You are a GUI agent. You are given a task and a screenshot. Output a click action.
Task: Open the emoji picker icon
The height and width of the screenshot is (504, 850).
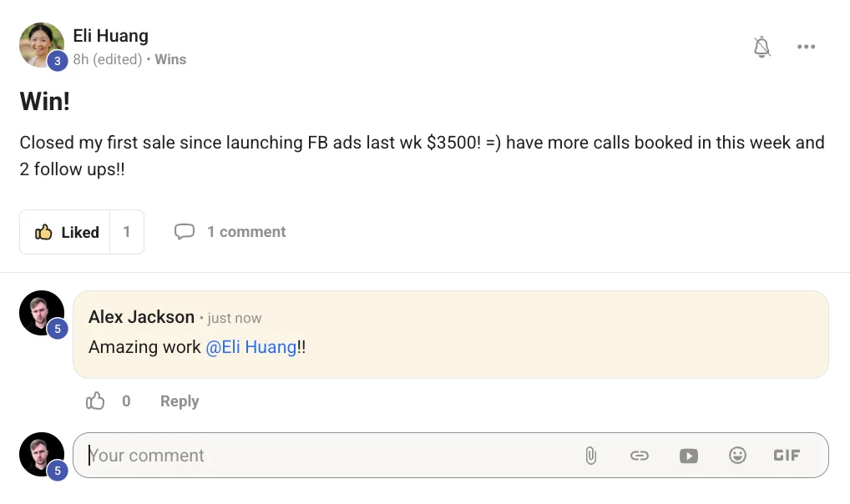click(x=737, y=456)
